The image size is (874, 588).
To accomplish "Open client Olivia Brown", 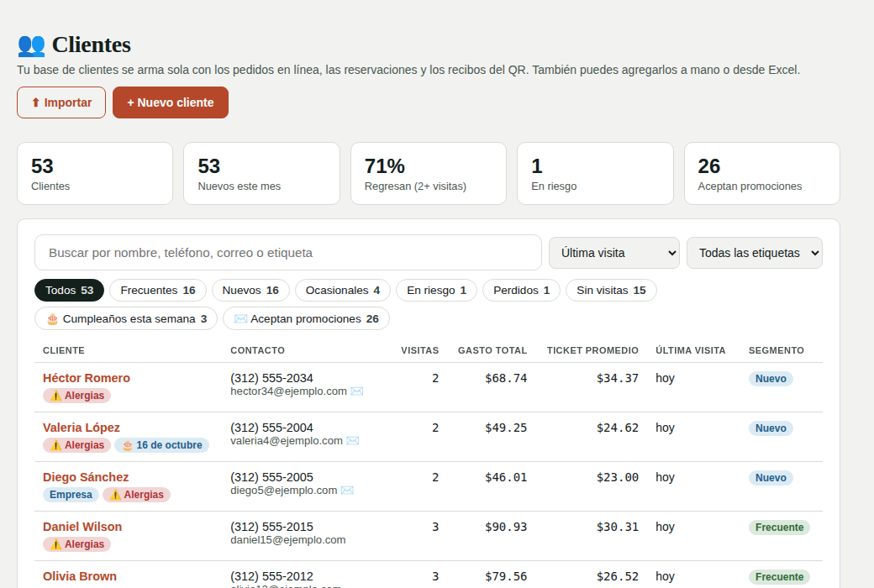I will click(80, 576).
